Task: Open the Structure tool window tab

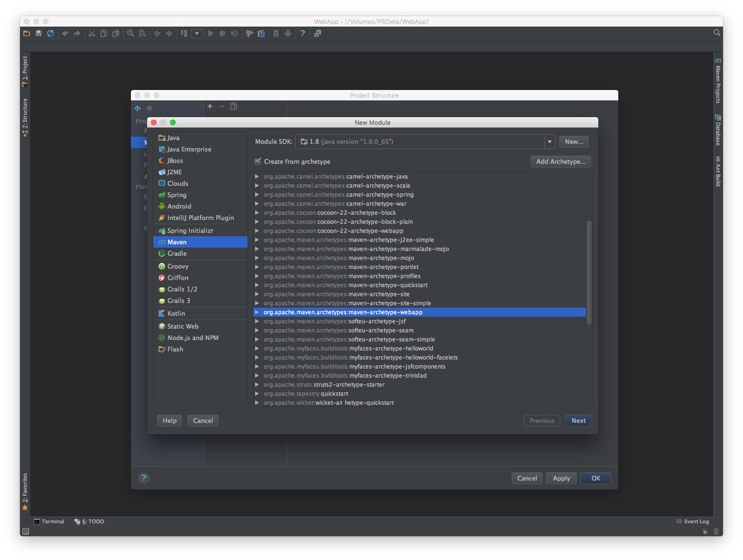Action: click(x=25, y=117)
